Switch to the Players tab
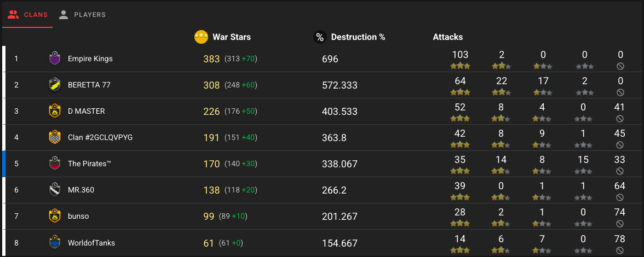The width and height of the screenshot is (644, 257). 82,15
